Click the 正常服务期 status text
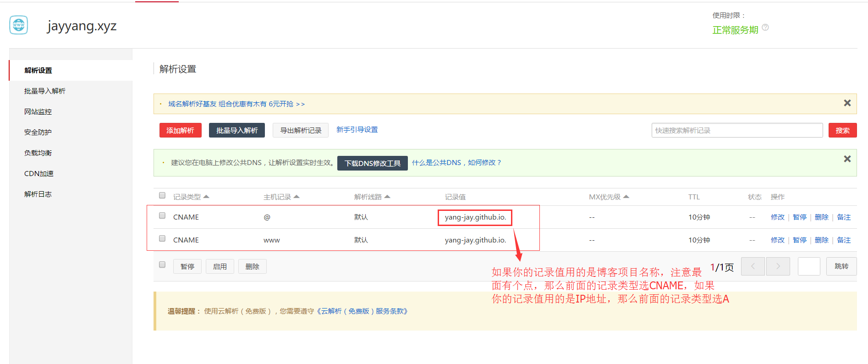The image size is (868, 364). (x=735, y=30)
